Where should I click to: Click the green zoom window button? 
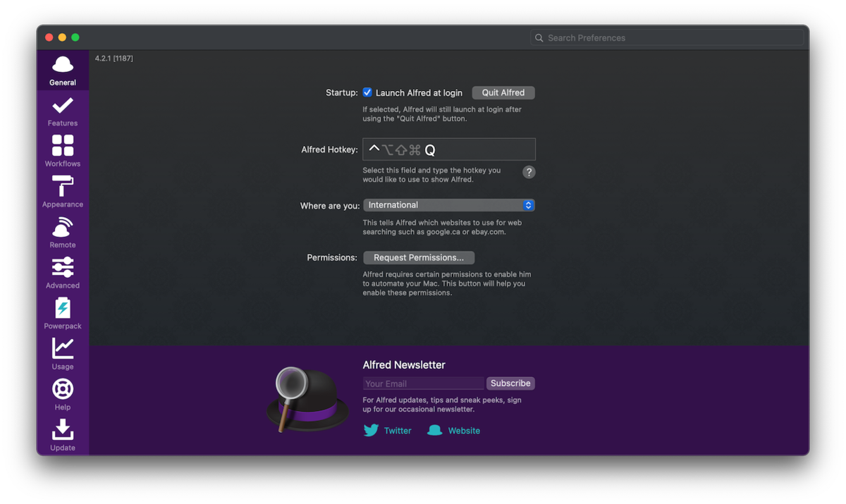point(75,37)
